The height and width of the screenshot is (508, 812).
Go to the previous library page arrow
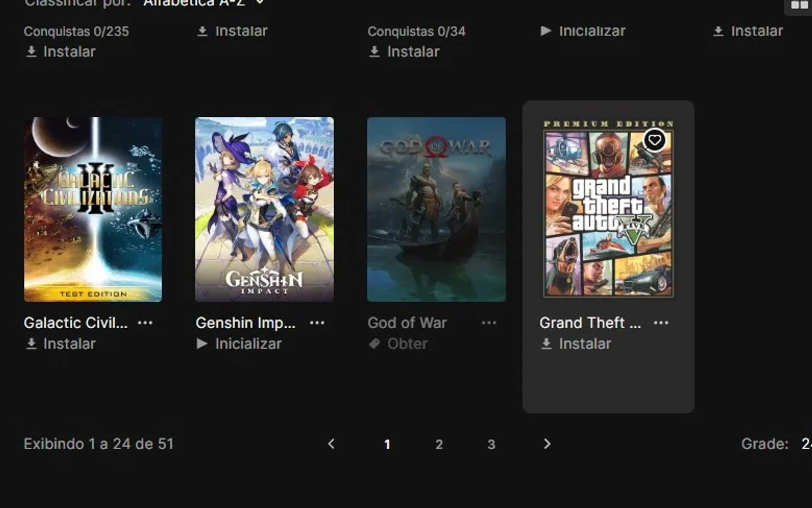click(331, 444)
